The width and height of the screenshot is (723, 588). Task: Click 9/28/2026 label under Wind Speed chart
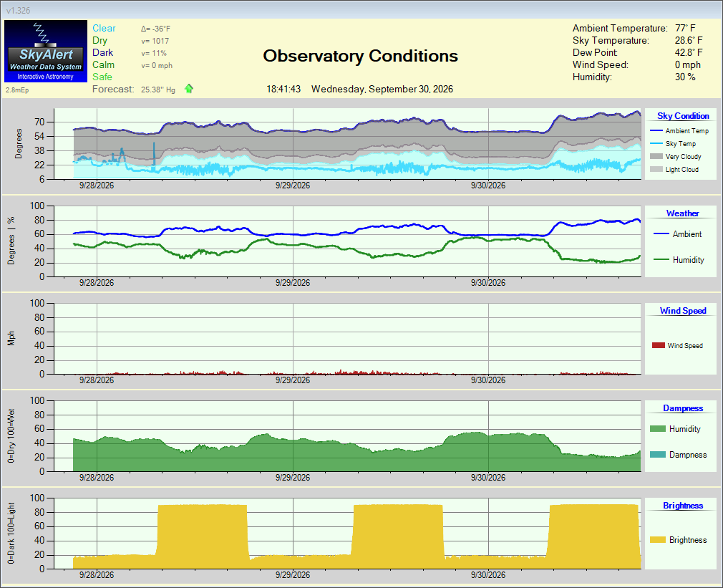pyautogui.click(x=97, y=380)
